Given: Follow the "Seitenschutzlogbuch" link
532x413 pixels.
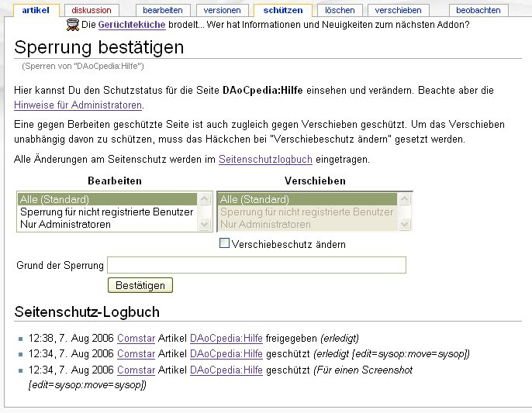Looking at the screenshot, I should point(265,159).
